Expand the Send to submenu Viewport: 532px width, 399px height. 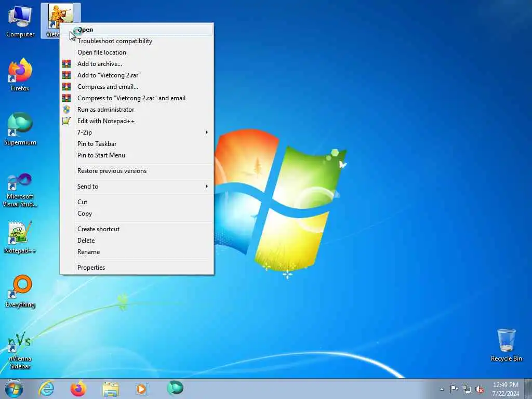(x=137, y=187)
